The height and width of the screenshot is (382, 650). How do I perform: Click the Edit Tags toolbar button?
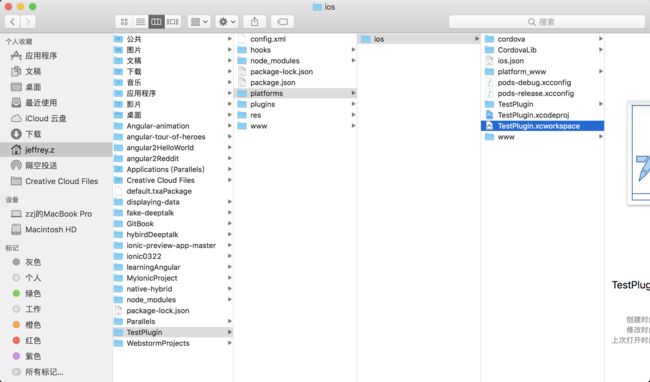(x=282, y=22)
